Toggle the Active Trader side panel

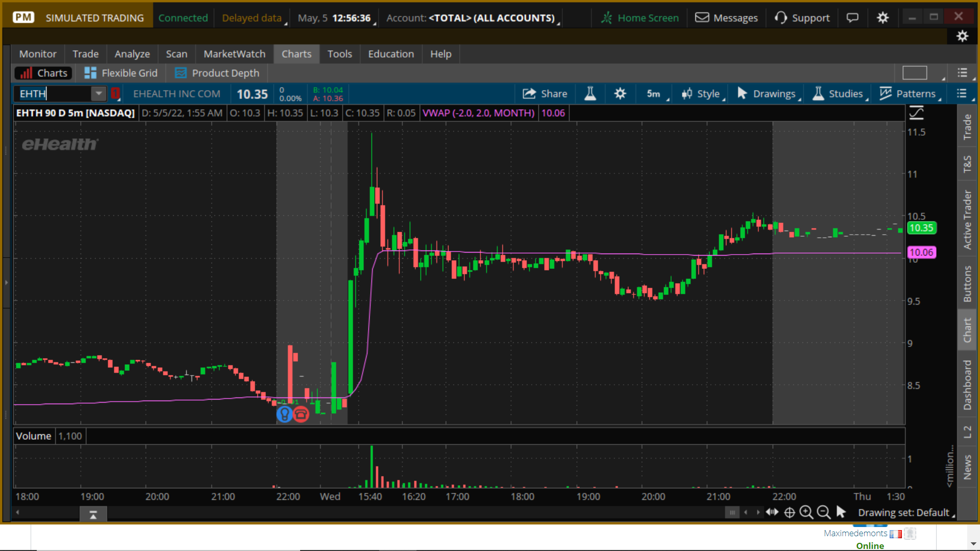coord(967,219)
